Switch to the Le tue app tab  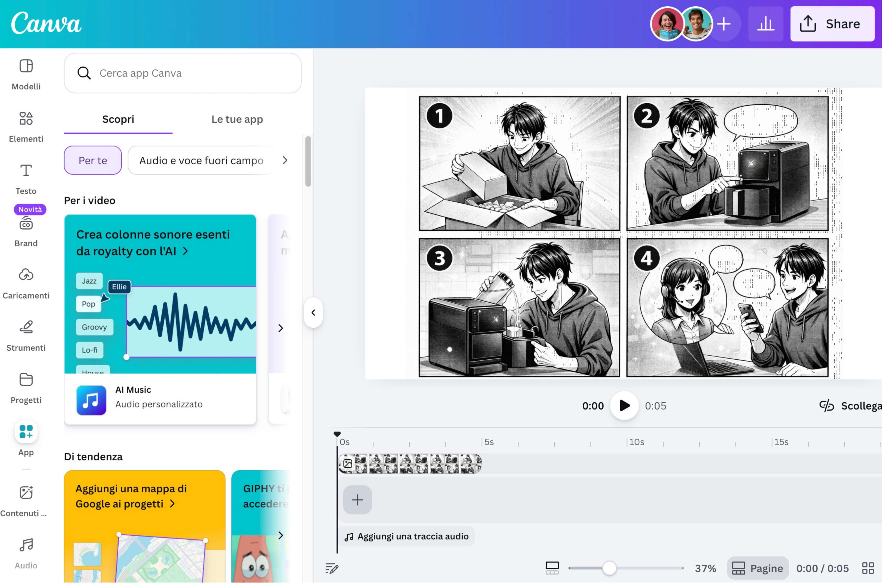pos(237,119)
